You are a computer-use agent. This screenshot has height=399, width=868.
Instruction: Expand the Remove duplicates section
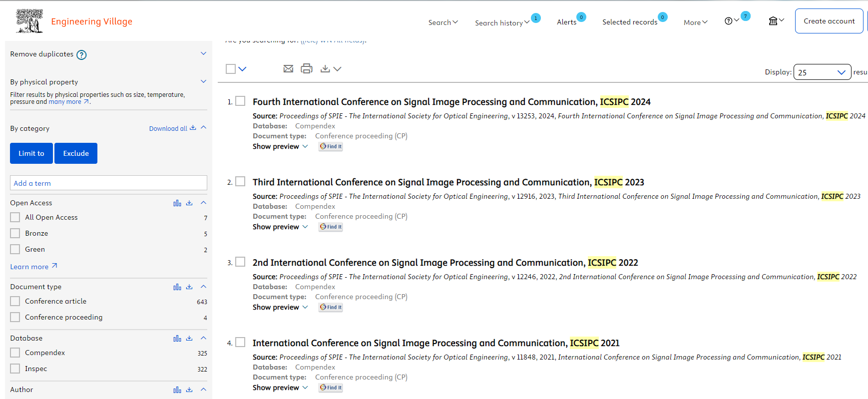pos(203,53)
